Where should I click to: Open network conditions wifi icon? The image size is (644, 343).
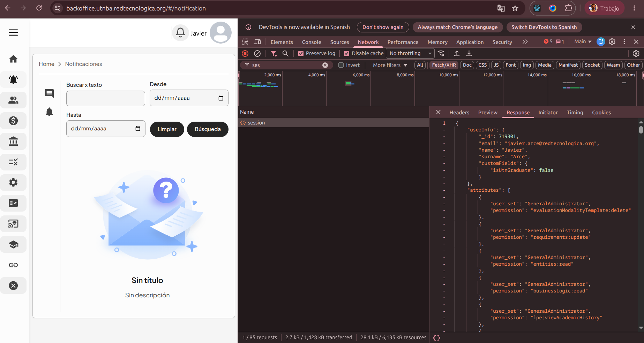pos(441,53)
